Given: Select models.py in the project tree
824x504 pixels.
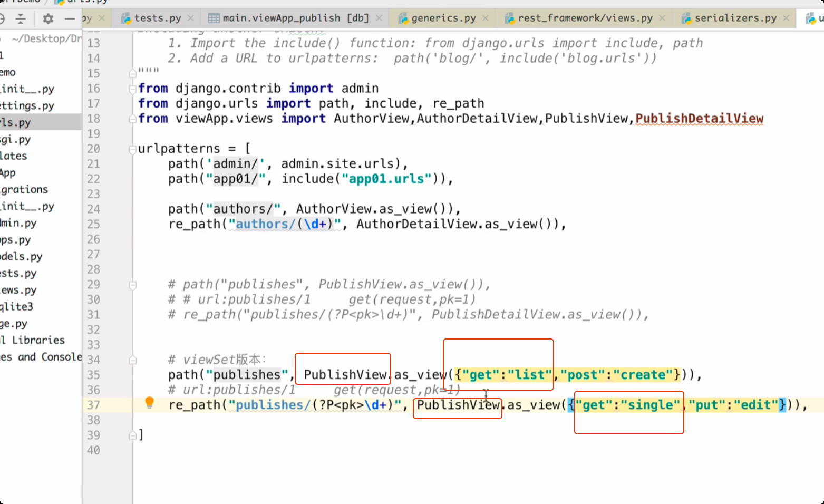Looking at the screenshot, I should [x=21, y=257].
